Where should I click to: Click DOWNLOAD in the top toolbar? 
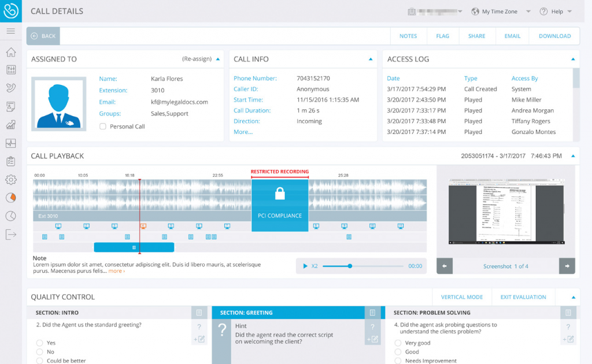554,36
